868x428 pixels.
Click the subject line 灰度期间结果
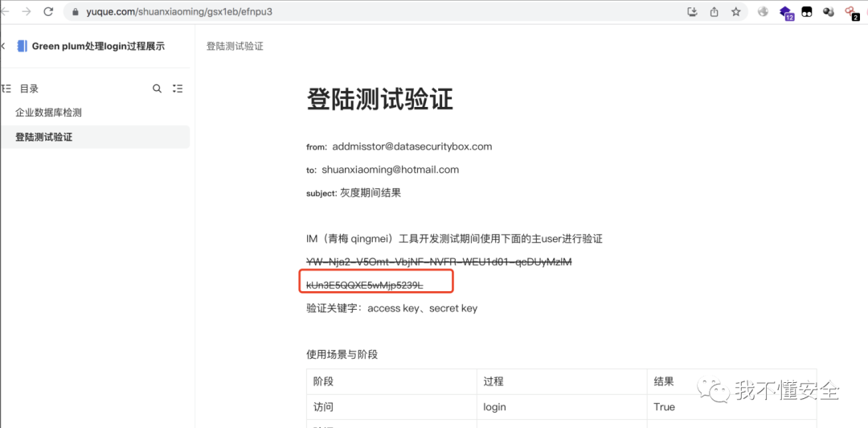(x=371, y=193)
